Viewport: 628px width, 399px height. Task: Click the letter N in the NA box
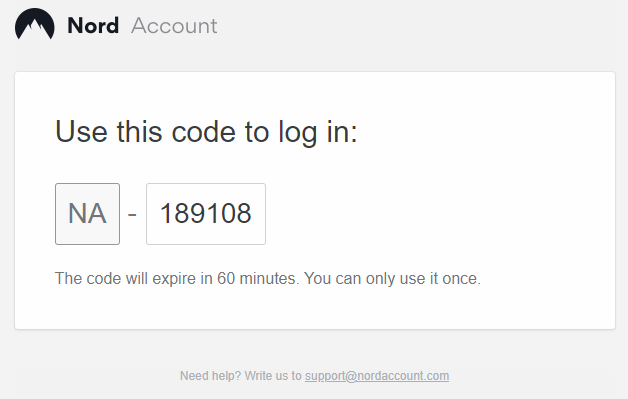tap(78, 213)
